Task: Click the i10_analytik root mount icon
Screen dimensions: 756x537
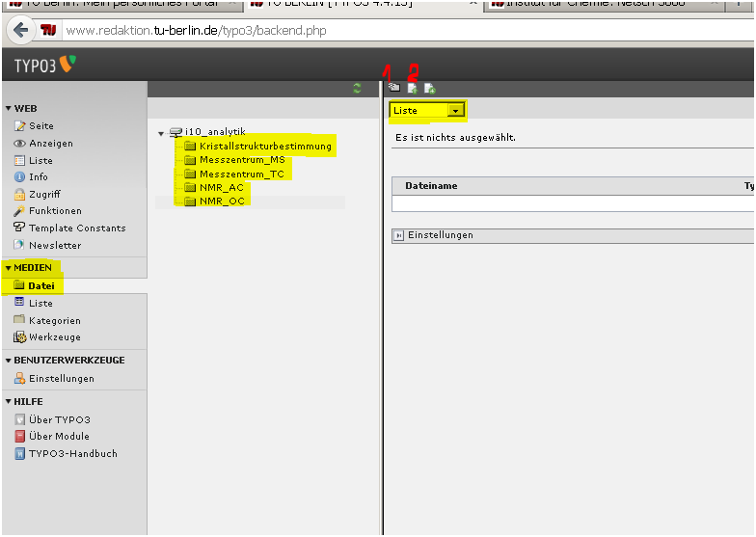Action: (x=175, y=132)
